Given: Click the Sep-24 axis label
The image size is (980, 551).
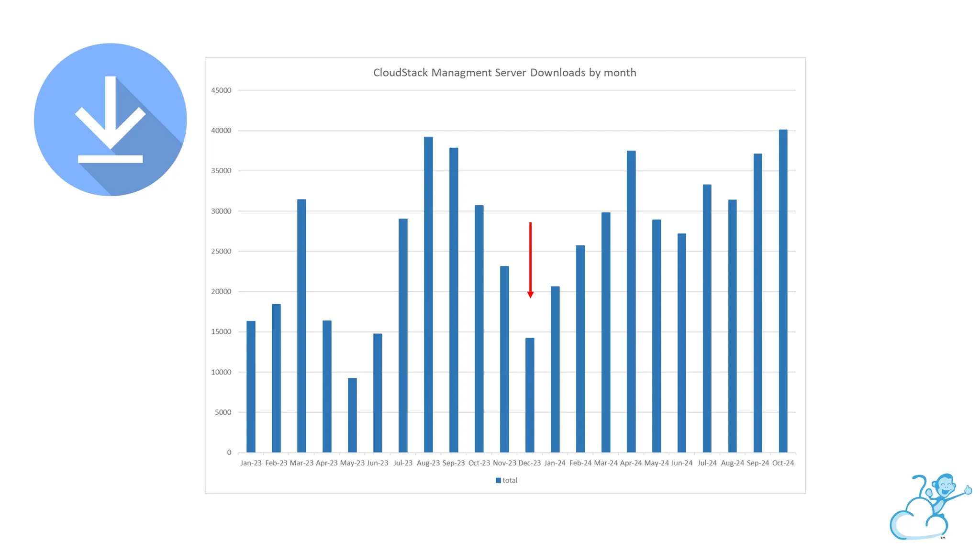Looking at the screenshot, I should tap(757, 463).
